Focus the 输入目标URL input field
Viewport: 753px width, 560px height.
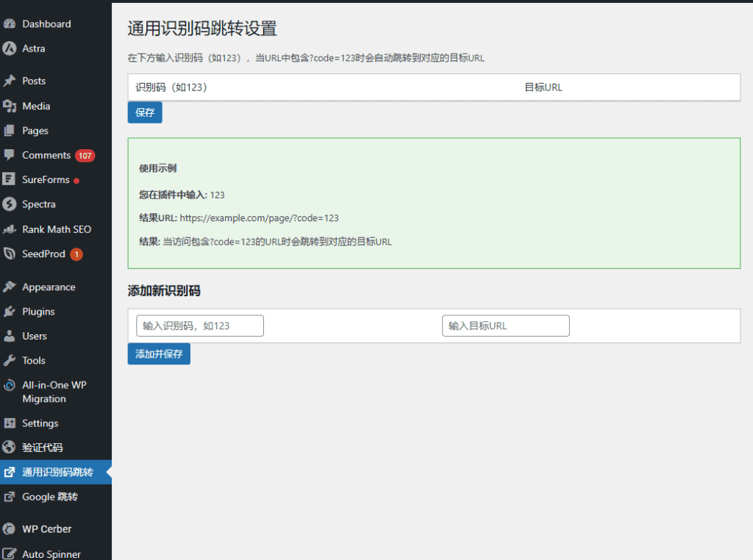tap(506, 326)
